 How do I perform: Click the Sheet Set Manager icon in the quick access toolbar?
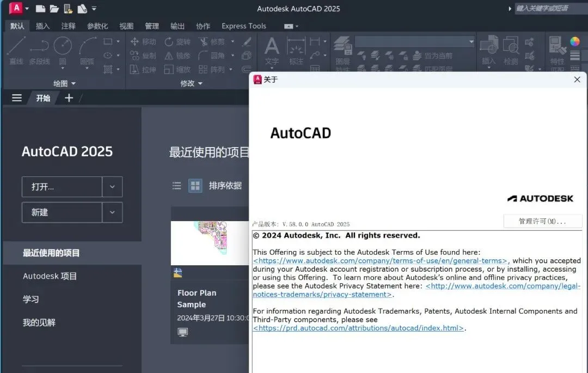point(82,8)
